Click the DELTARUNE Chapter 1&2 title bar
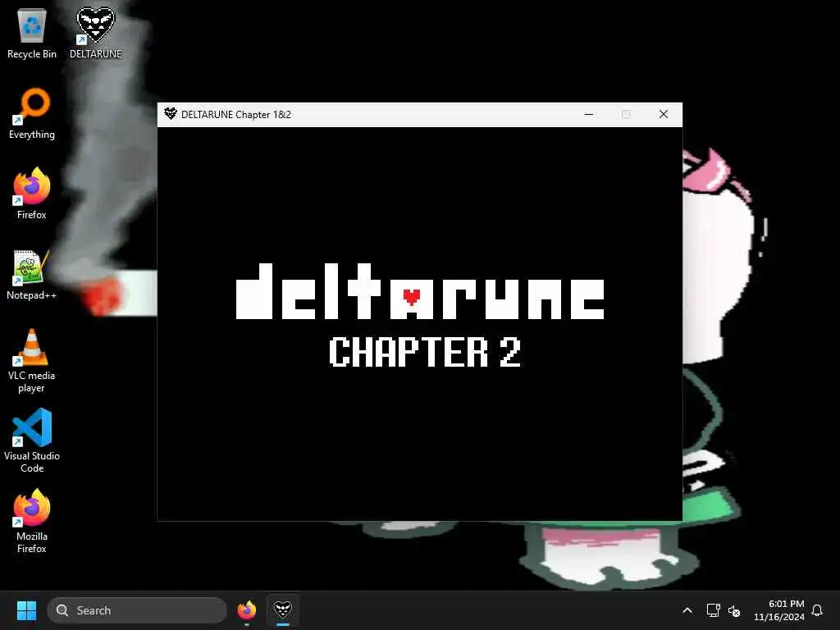 coord(420,114)
